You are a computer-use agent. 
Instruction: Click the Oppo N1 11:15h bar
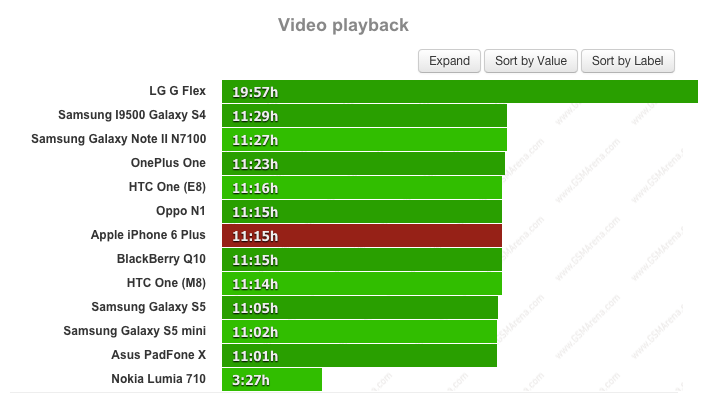click(362, 212)
